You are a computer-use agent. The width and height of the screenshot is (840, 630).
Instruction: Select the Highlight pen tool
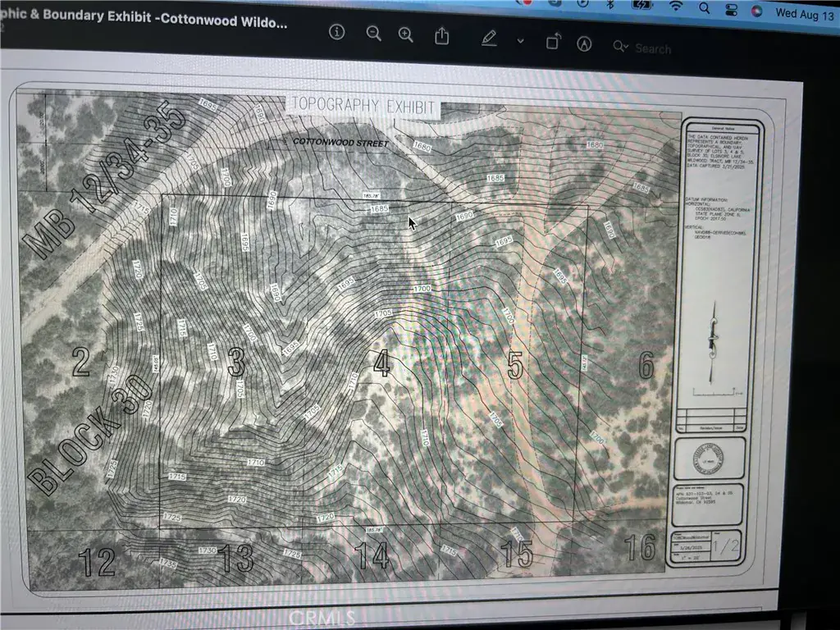coord(491,38)
